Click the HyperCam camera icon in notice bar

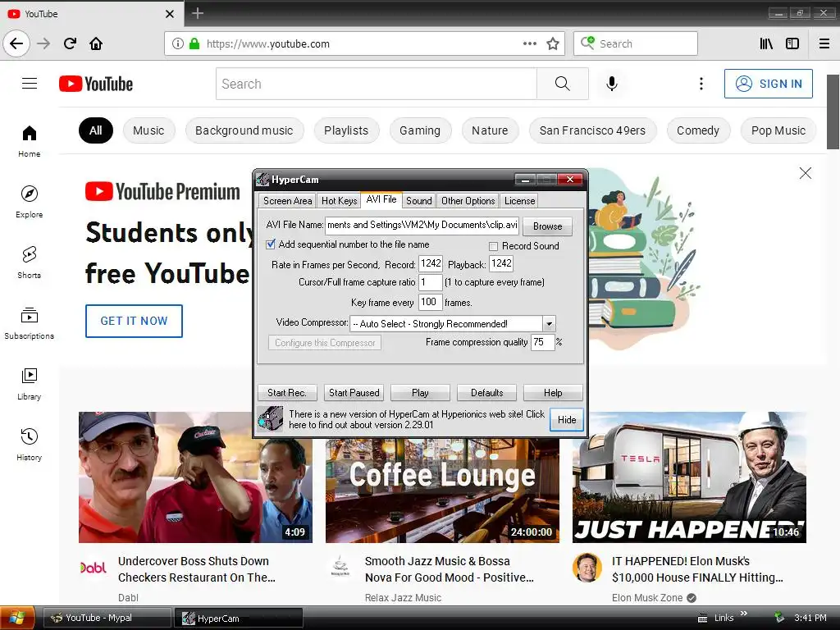pos(269,419)
